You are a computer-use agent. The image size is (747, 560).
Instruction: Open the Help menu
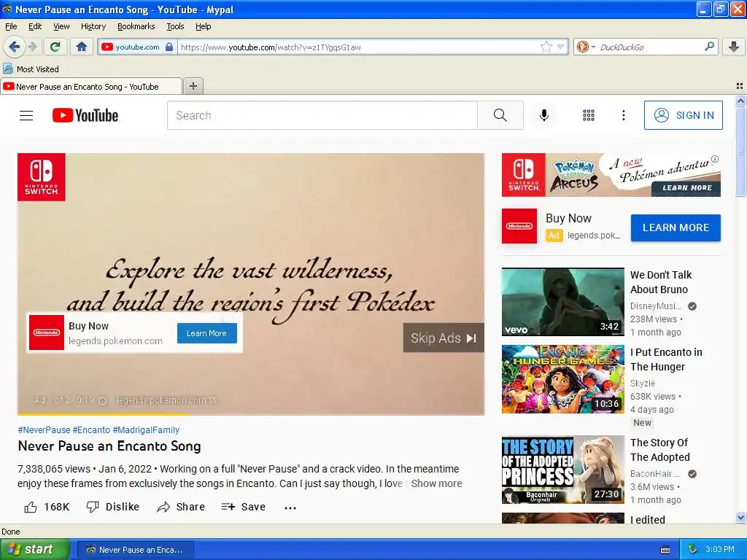pos(203,26)
